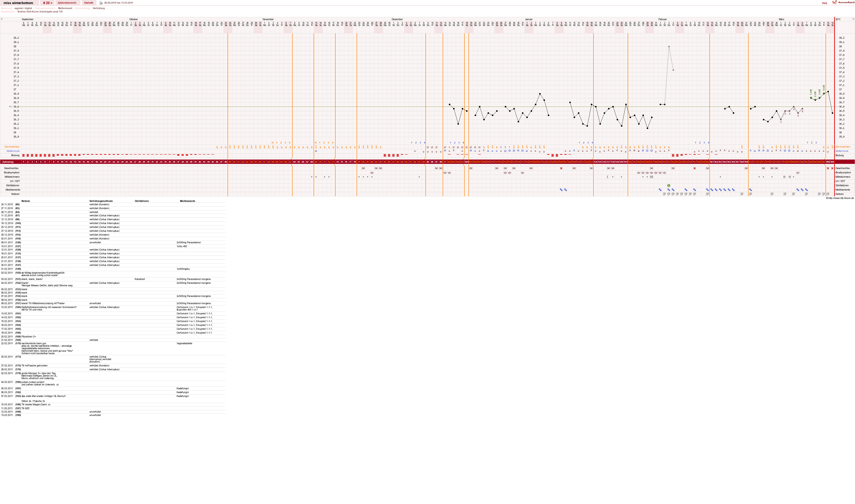Click '1xIbu 400' medication entry

[182, 246]
